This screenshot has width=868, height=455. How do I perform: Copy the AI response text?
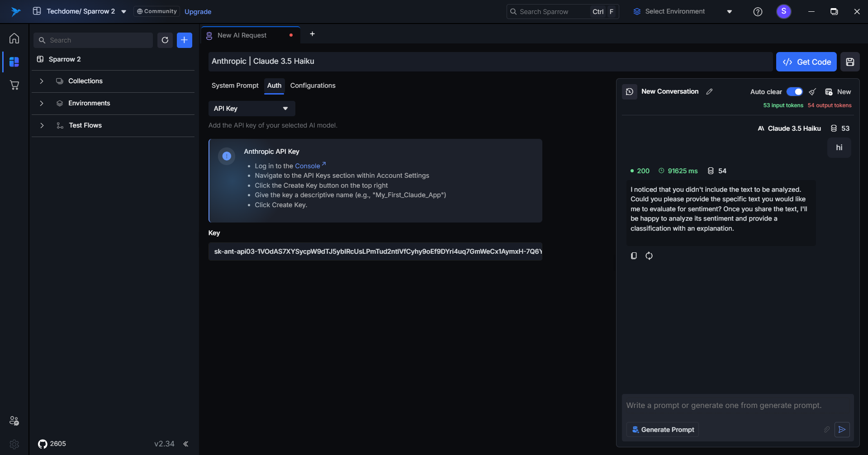pyautogui.click(x=634, y=256)
